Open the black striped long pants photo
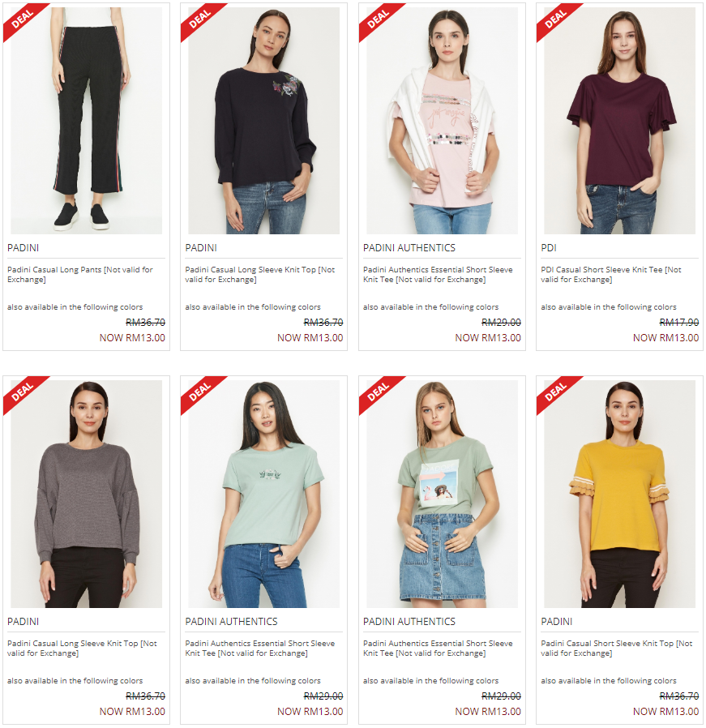The width and height of the screenshot is (706, 728). coord(87,120)
